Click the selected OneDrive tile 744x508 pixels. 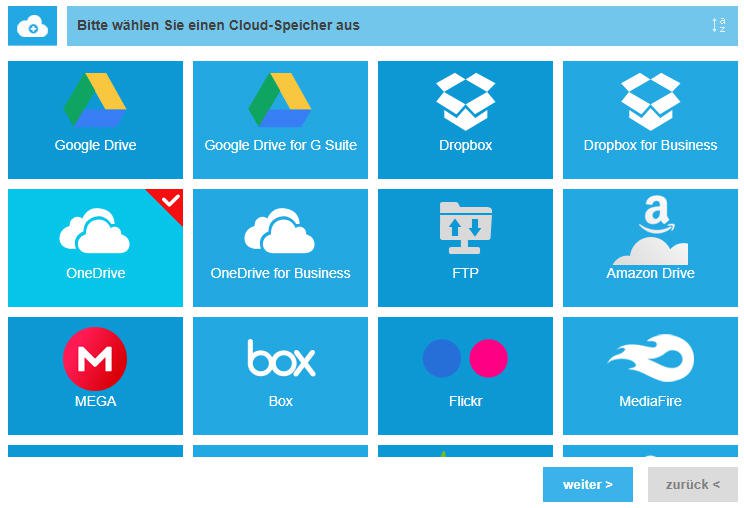click(x=95, y=248)
